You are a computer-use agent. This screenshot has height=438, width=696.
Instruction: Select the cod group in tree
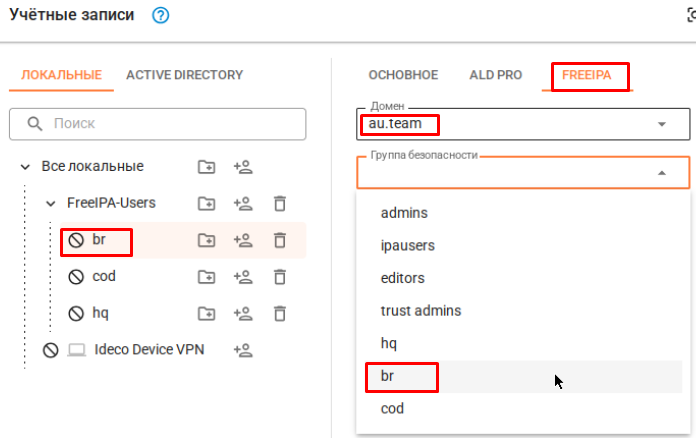pos(105,277)
